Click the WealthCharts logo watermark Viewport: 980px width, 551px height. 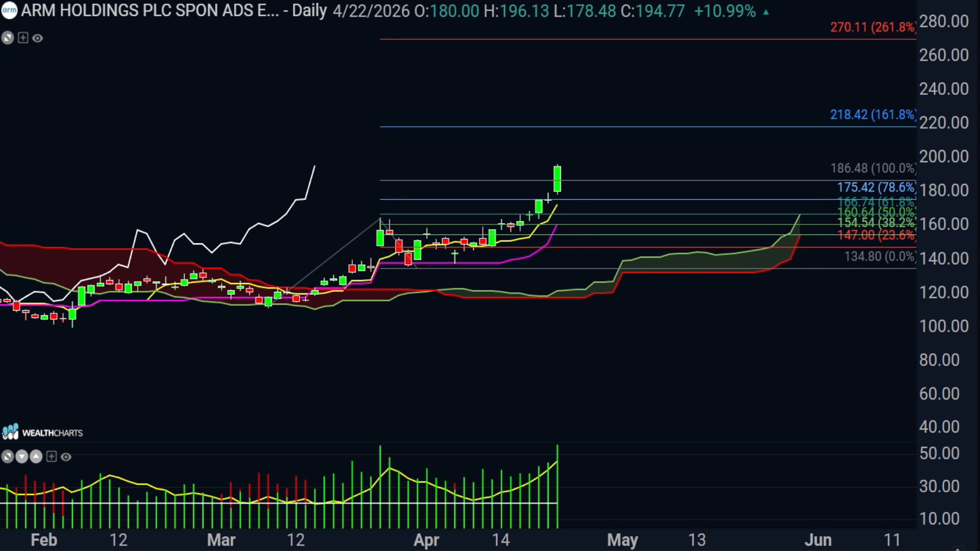click(42, 432)
